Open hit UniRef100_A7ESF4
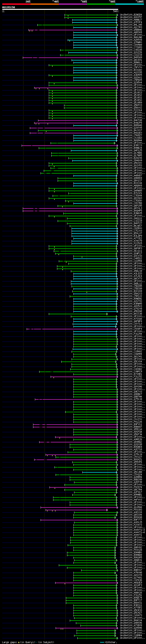146x644 pixels. [131, 22]
